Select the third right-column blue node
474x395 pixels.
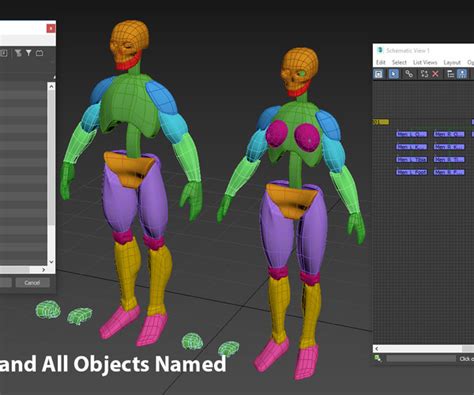point(449,159)
